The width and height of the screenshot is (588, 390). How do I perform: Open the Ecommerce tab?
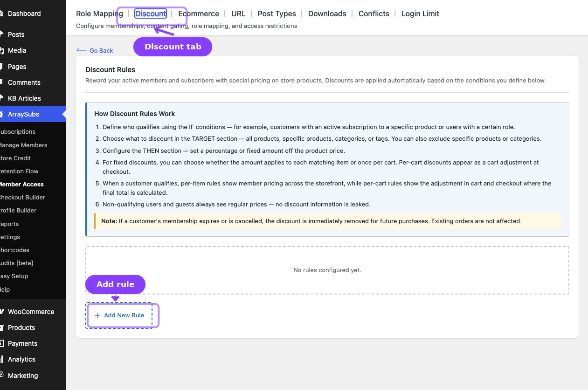pos(199,14)
